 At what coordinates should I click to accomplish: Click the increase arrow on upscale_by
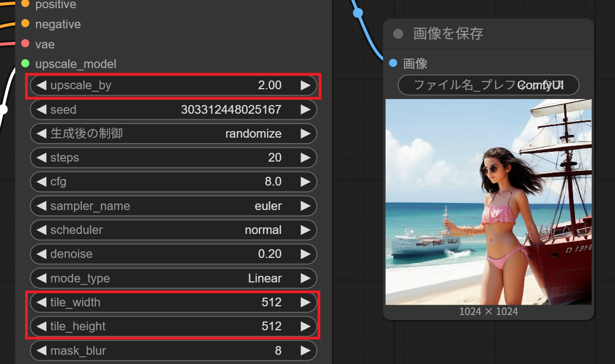[x=305, y=85]
